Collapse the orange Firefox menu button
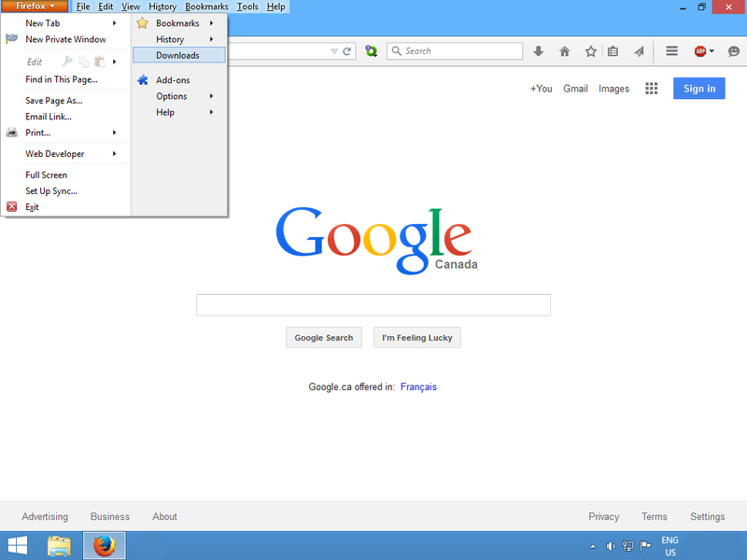This screenshot has height=560, width=747. (35, 7)
